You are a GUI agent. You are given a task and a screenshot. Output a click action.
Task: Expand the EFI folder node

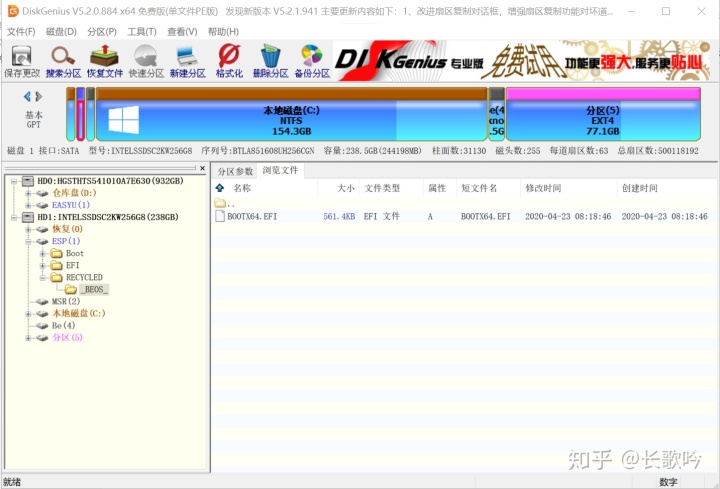pyautogui.click(x=42, y=265)
